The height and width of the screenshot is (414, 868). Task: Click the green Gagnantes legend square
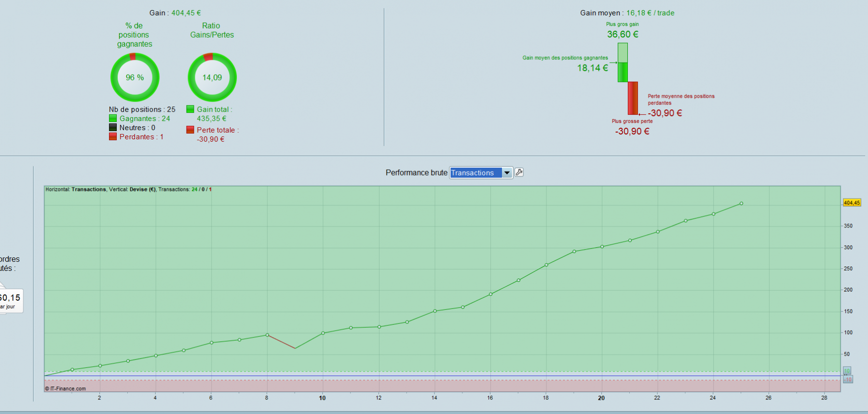[113, 118]
